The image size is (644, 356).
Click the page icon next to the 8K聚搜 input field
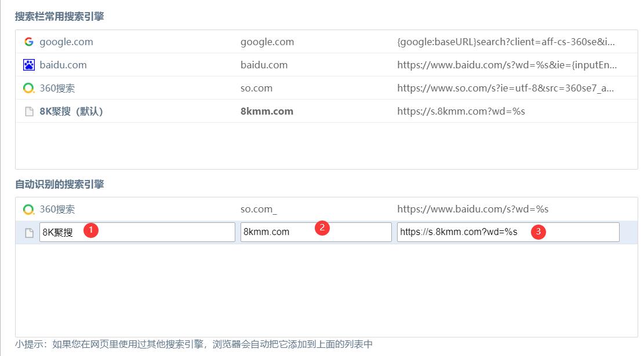tap(29, 233)
